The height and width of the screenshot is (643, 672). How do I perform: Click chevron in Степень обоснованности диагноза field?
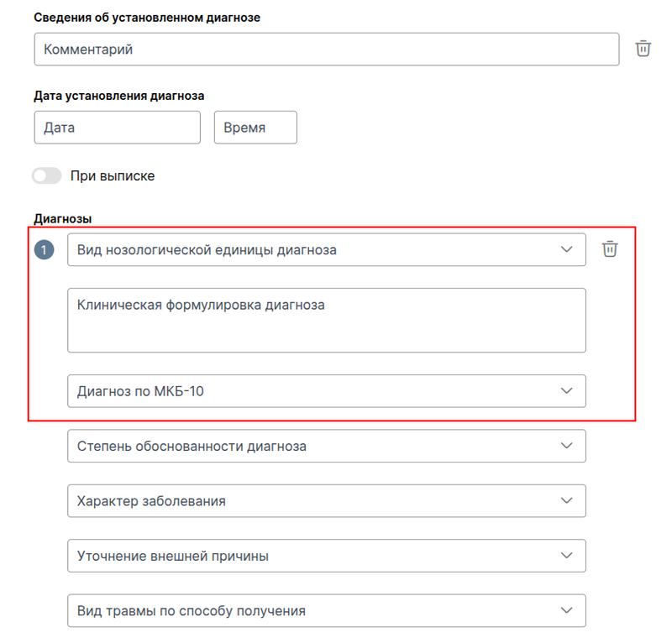(566, 446)
